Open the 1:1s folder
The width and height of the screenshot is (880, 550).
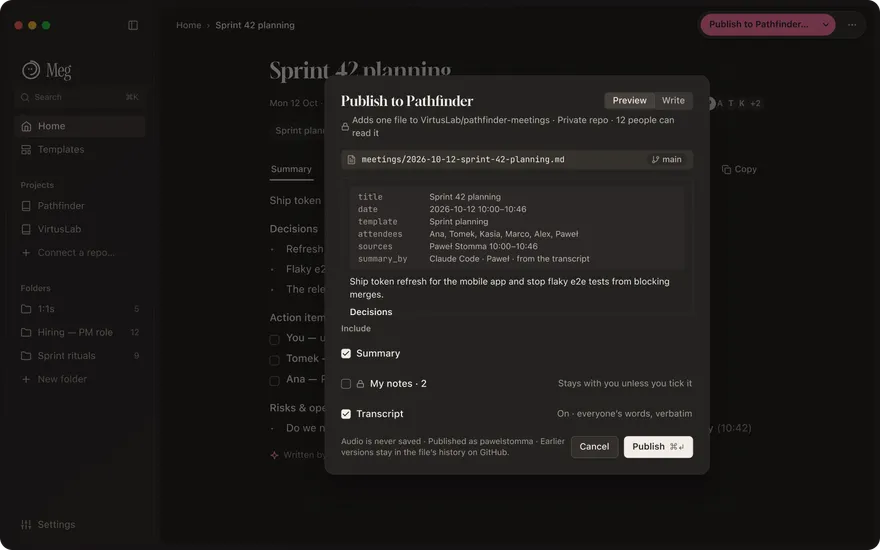(80, 309)
